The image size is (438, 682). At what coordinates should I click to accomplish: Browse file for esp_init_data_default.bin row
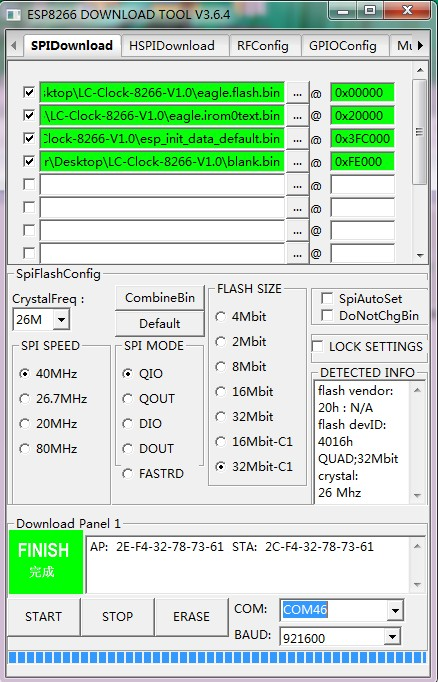(298, 139)
